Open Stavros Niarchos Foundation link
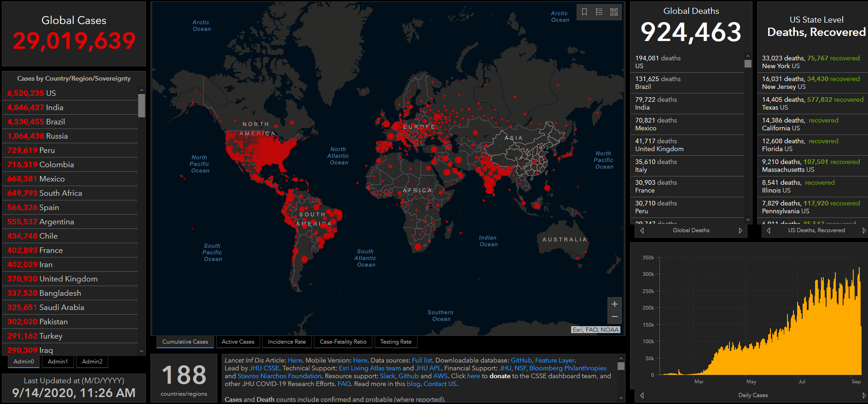 click(279, 376)
